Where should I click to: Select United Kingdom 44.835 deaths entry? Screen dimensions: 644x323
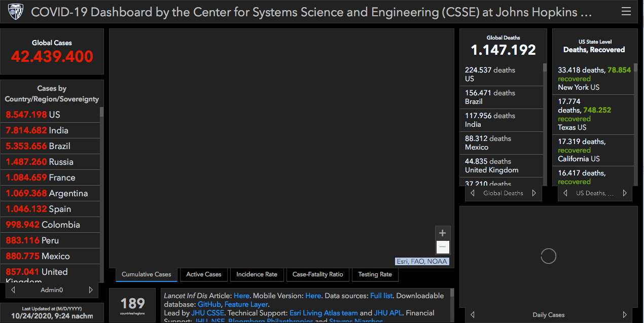click(501, 166)
